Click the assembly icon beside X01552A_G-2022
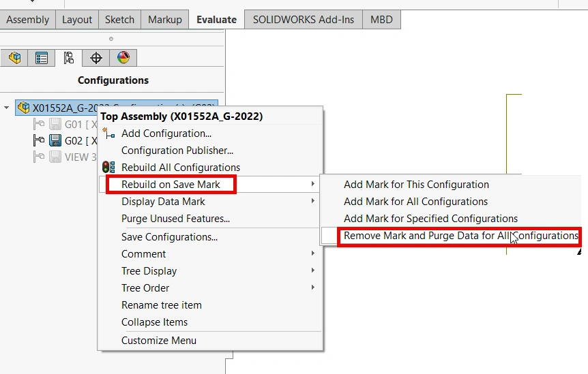Viewport: 588px width, 374px height. click(24, 108)
